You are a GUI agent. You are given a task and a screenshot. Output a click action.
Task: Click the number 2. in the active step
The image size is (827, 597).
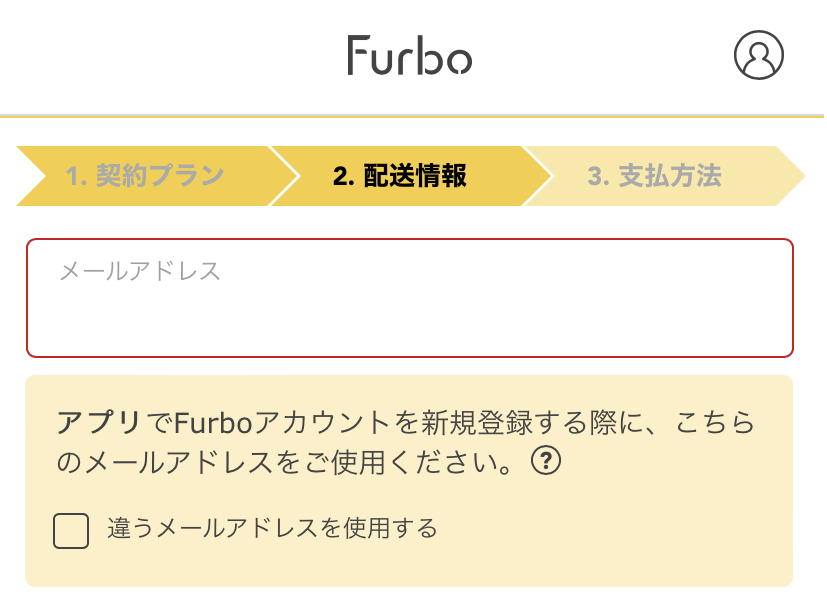(x=344, y=177)
